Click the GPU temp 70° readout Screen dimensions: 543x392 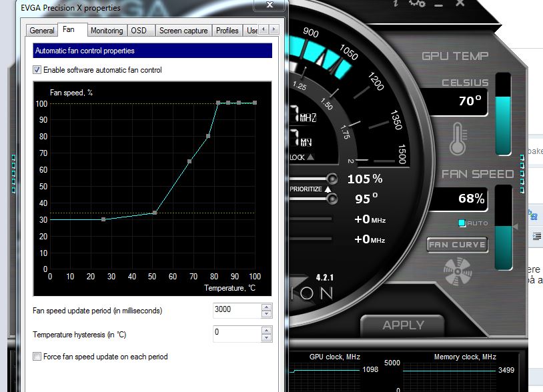pyautogui.click(x=470, y=101)
